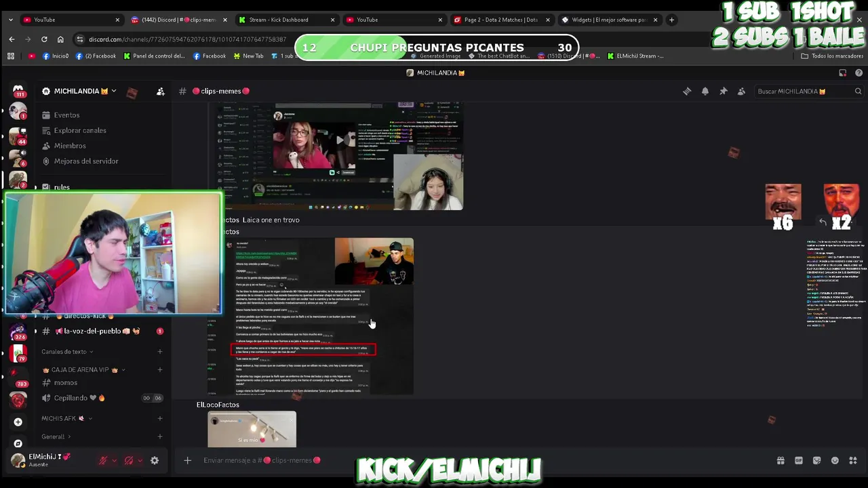868x488 pixels.
Task: Open ELMichiJ Stream bookmark
Action: (636, 56)
